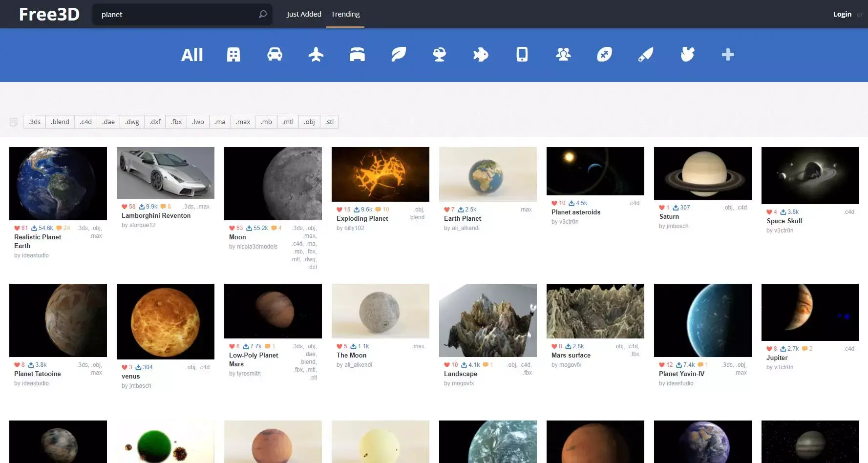868x463 pixels.
Task: Toggle the .obj format filter
Action: (309, 122)
